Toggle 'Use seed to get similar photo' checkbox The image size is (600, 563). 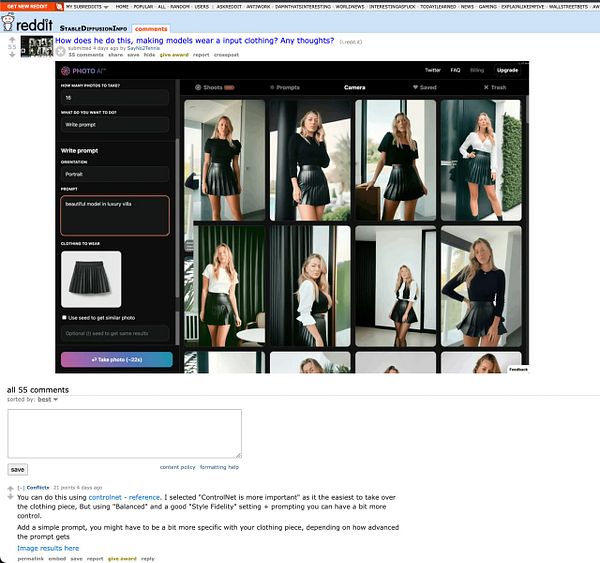pos(64,317)
